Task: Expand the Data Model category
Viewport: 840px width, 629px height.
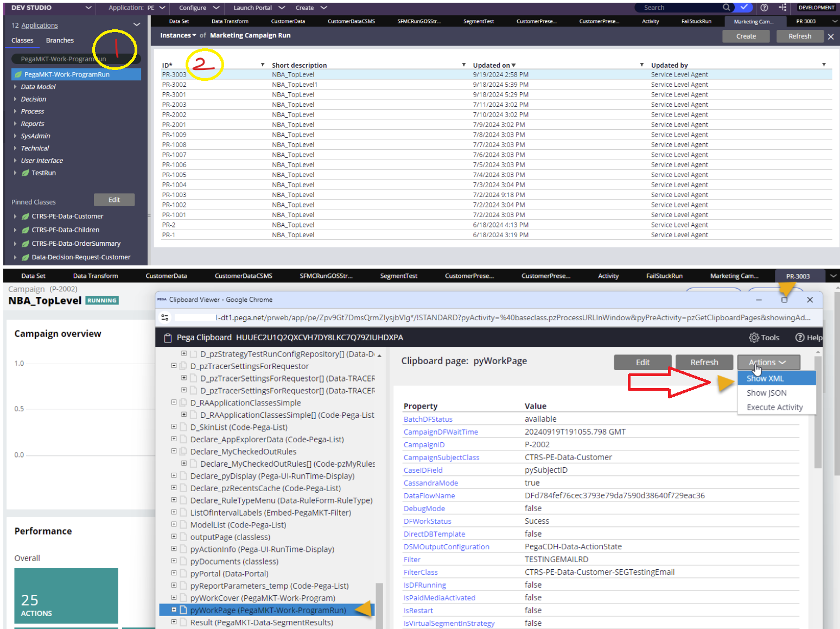Action: 15,87
